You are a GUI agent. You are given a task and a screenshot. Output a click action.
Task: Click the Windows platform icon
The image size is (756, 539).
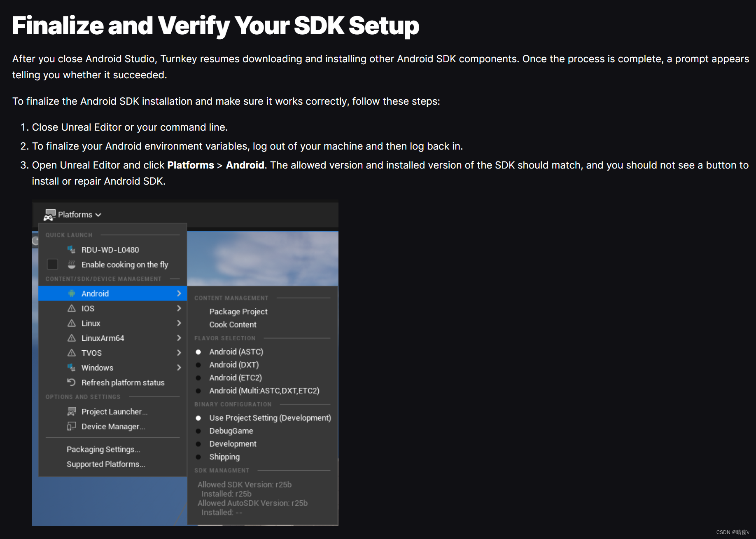pos(72,368)
